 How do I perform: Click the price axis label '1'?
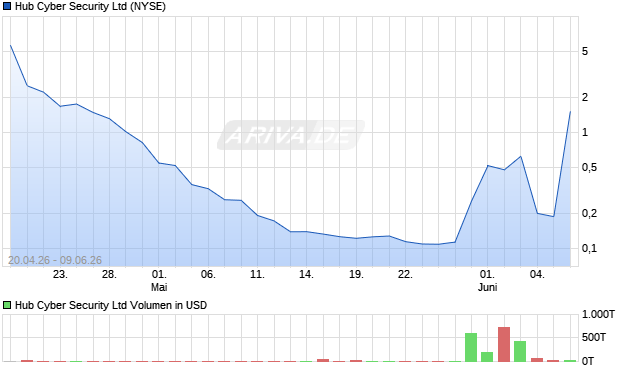pos(585,132)
